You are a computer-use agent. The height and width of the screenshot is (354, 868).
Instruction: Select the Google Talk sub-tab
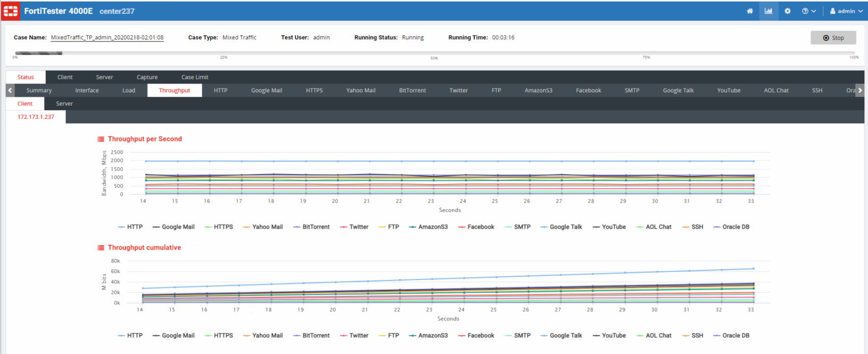[x=678, y=90]
